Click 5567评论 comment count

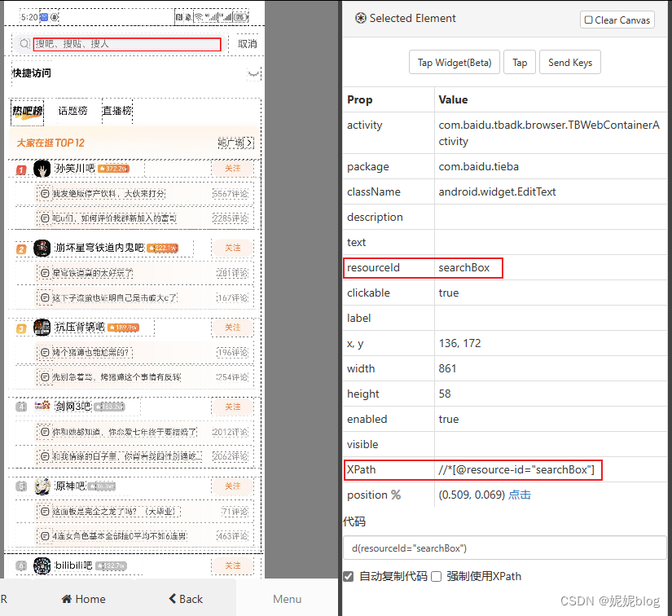click(x=231, y=194)
